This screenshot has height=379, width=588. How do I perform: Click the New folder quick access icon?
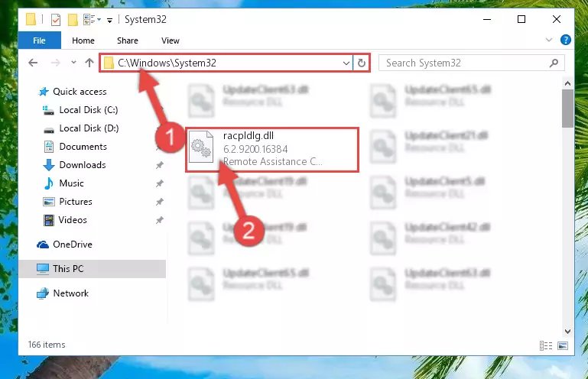[x=73, y=20]
